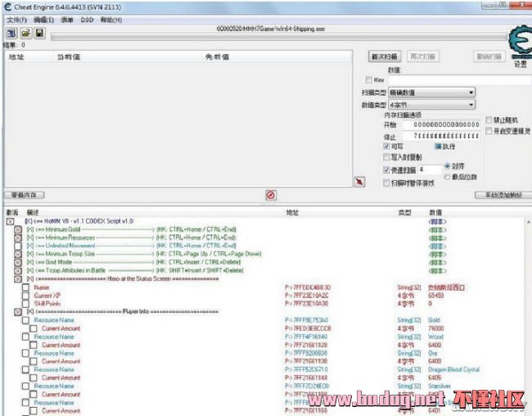Click the 开始 start address field
The image size is (532, 416).
pos(441,124)
